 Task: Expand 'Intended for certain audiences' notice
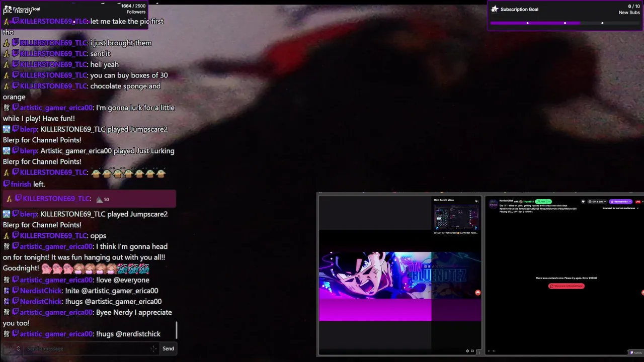click(620, 208)
